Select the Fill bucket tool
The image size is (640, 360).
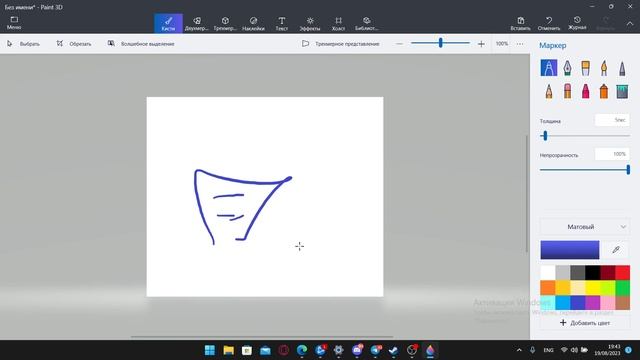622,91
